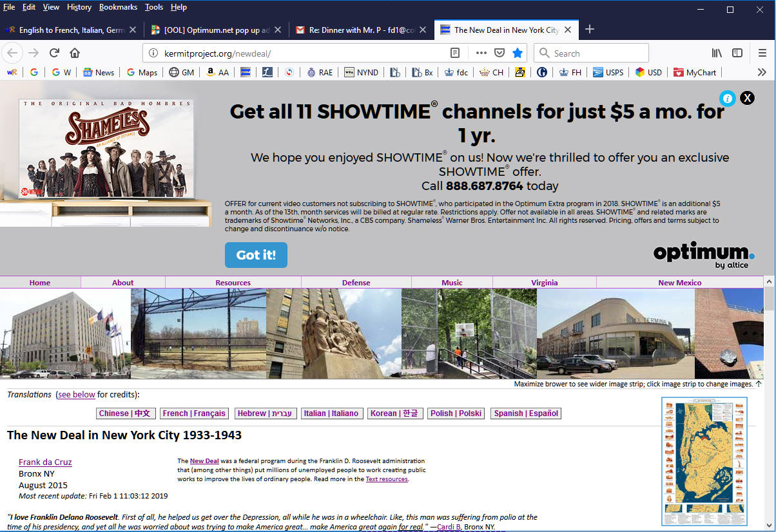Toggle the sidebar view
Image resolution: width=776 pixels, height=532 pixels.
[x=737, y=53]
